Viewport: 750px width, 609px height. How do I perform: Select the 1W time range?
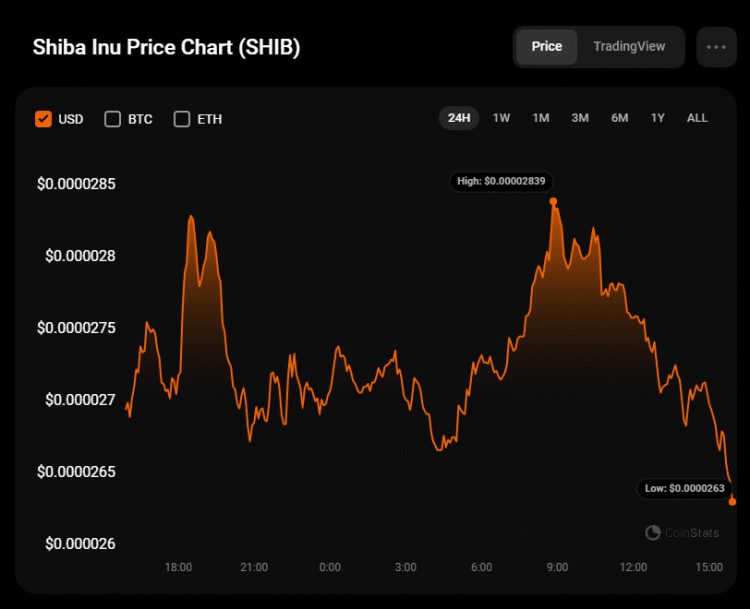tap(501, 118)
